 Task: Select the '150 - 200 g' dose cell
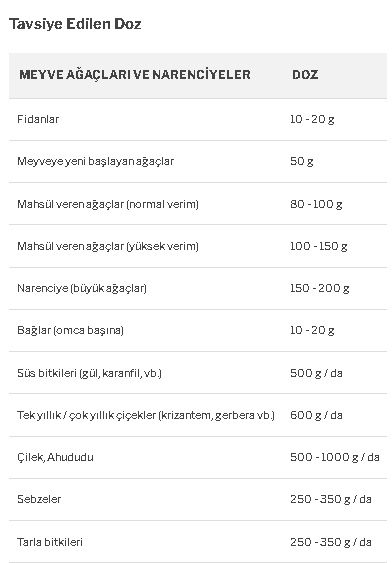click(x=319, y=288)
